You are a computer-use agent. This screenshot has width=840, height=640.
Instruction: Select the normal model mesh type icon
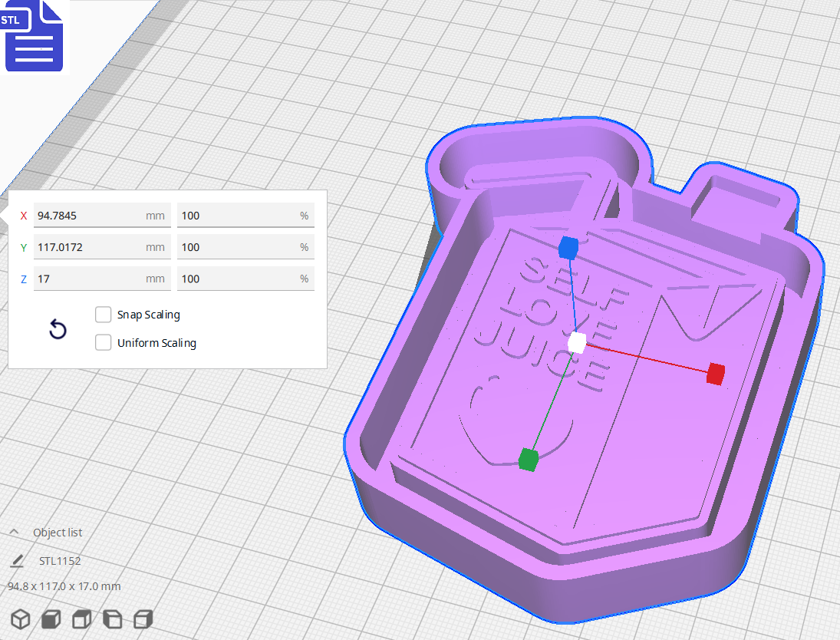[x=21, y=619]
